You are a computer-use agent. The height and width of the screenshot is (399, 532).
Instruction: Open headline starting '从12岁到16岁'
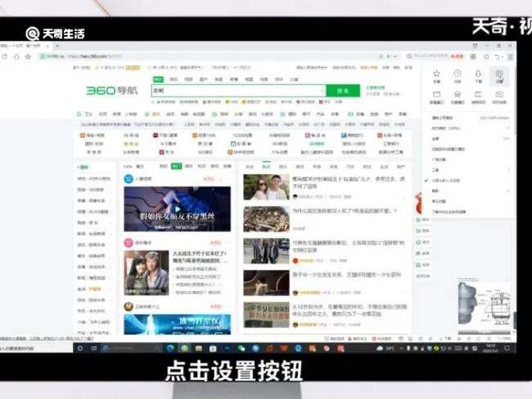point(349,311)
